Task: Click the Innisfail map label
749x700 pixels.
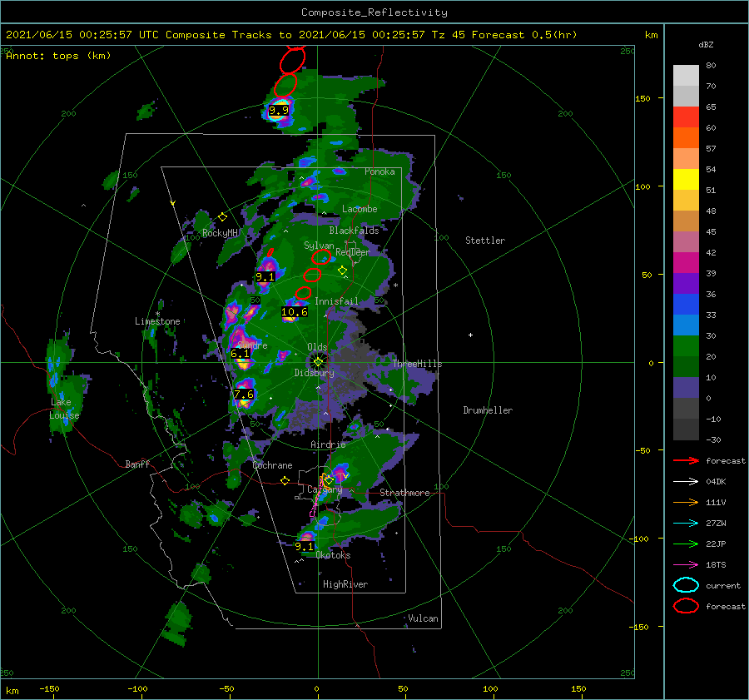Action: pyautogui.click(x=336, y=301)
